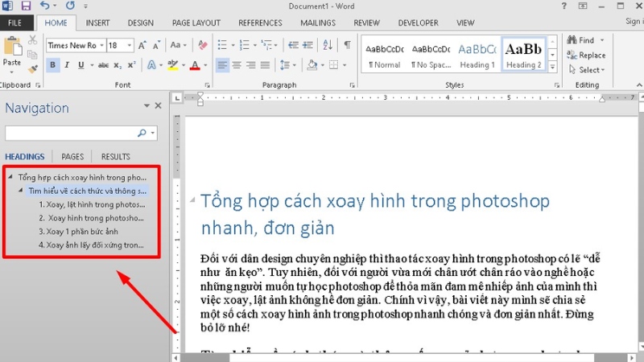Apply red font color
Screen dimensions: 644x362
[195, 65]
